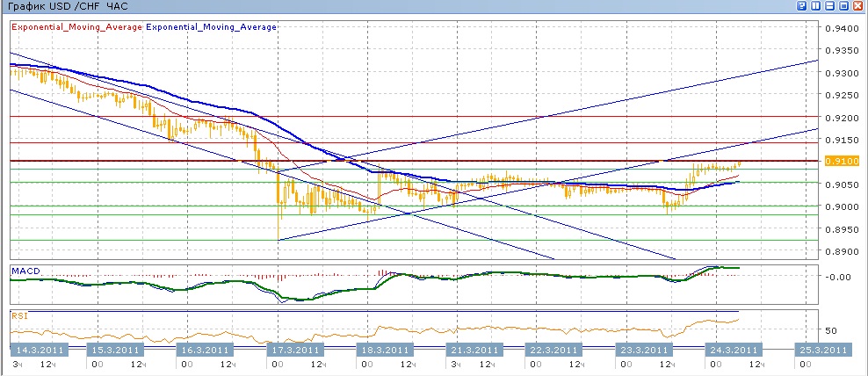Click the highlighted 0.9100 current price tag

pyautogui.click(x=842, y=161)
